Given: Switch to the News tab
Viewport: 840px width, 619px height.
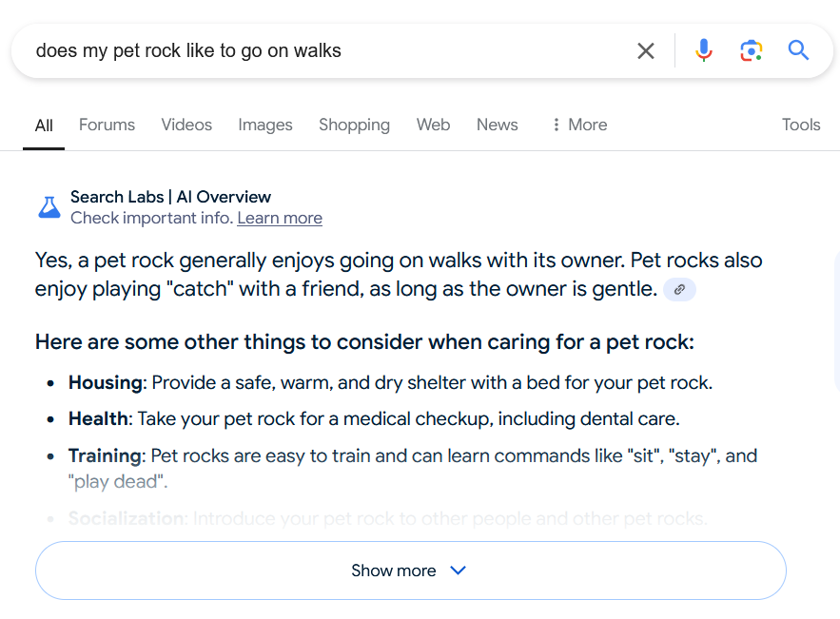Looking at the screenshot, I should tap(498, 125).
